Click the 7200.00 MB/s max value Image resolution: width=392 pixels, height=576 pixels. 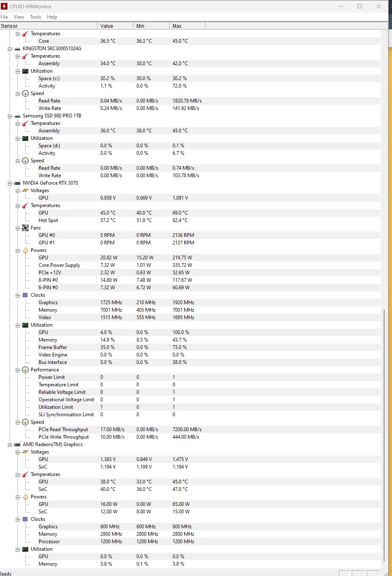coord(187,430)
